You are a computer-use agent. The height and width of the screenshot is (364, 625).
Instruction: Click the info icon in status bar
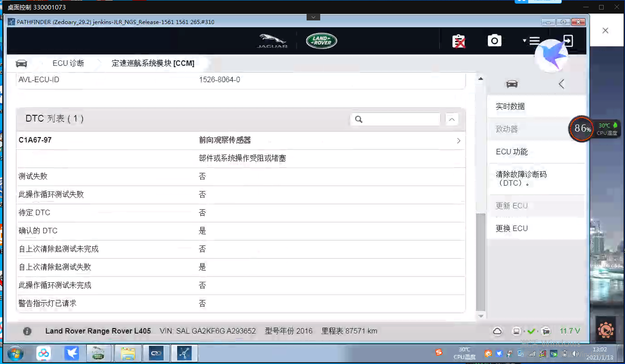(x=27, y=331)
